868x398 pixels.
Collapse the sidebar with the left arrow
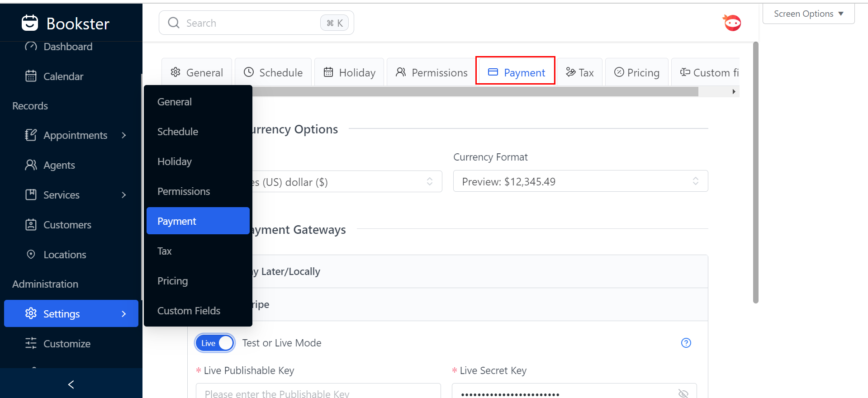pos(71,384)
